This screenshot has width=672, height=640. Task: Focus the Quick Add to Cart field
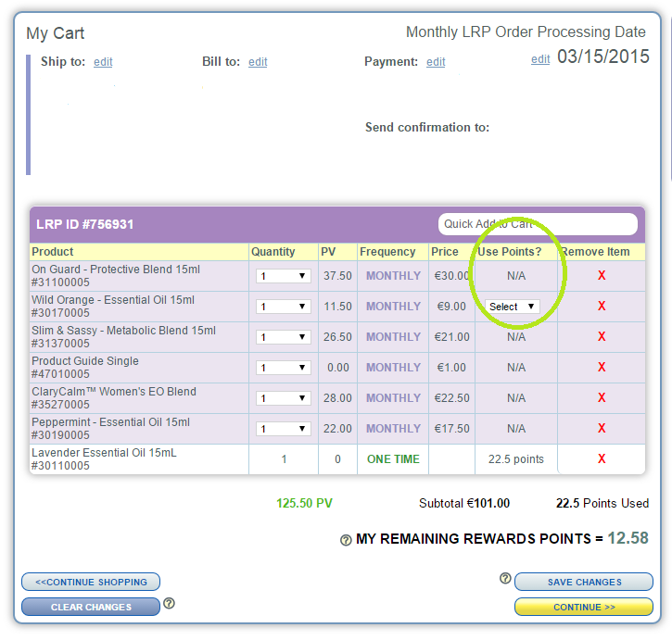tap(538, 224)
